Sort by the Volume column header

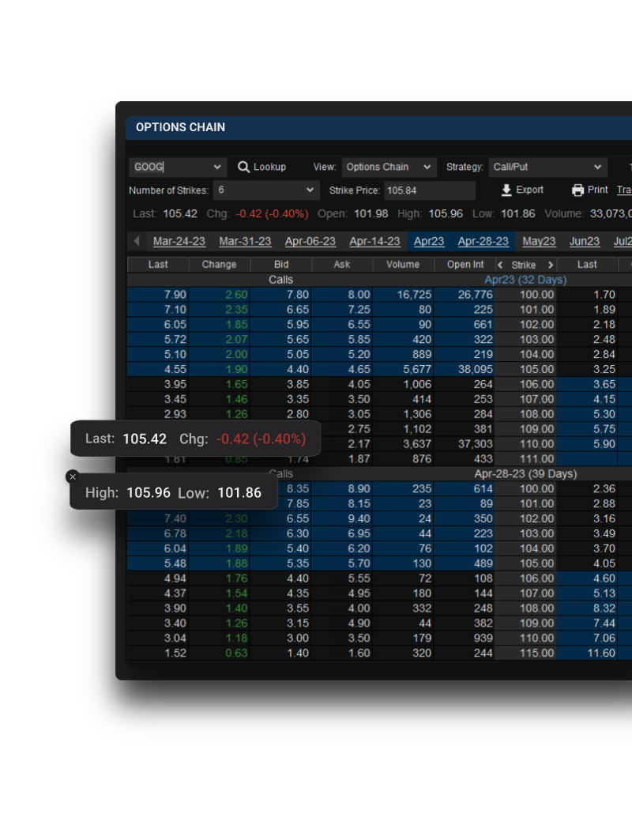[x=403, y=265]
